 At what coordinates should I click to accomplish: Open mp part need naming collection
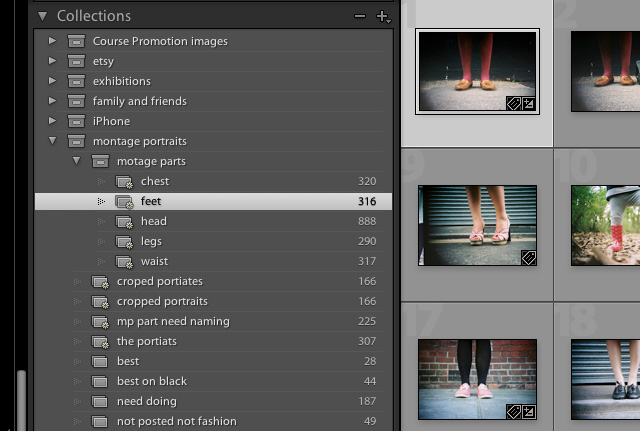point(173,322)
